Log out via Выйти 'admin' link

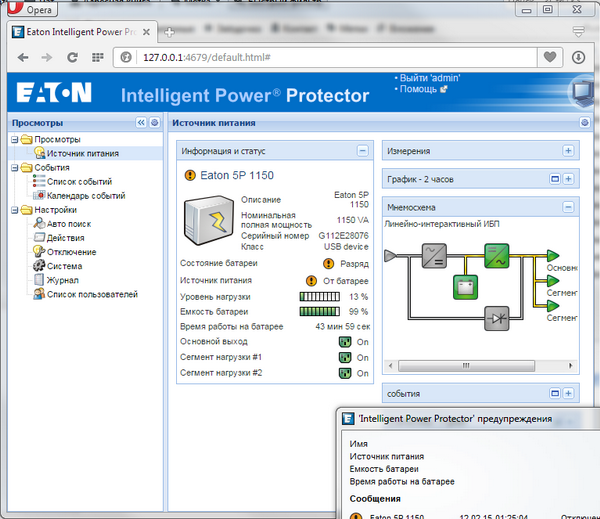[x=430, y=78]
